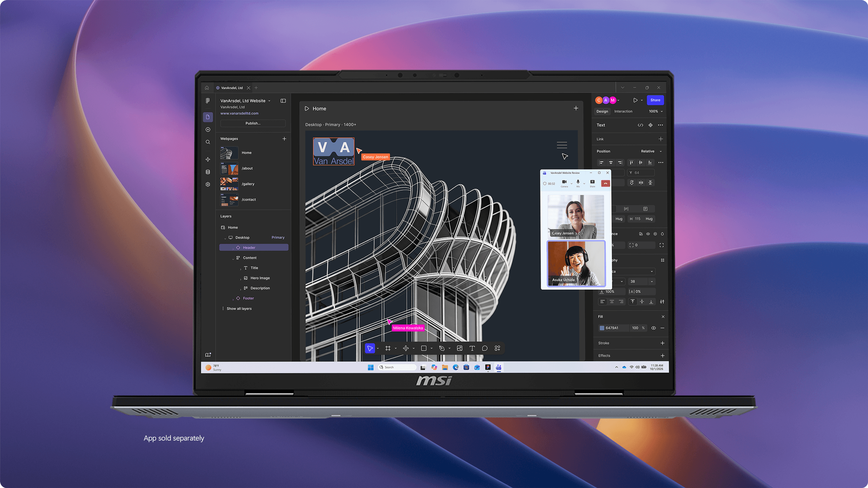Open the Position Relative dropdown
This screenshot has height=488, width=868.
click(x=651, y=151)
